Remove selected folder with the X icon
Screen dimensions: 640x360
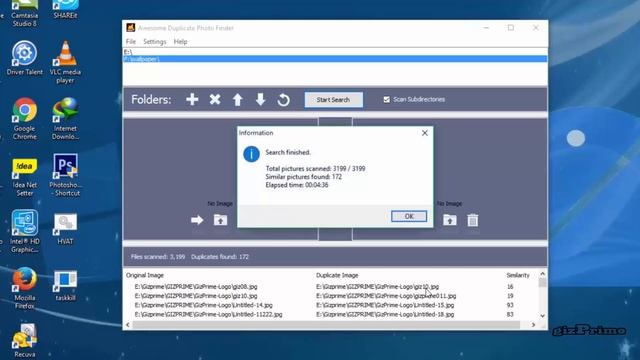click(x=215, y=100)
